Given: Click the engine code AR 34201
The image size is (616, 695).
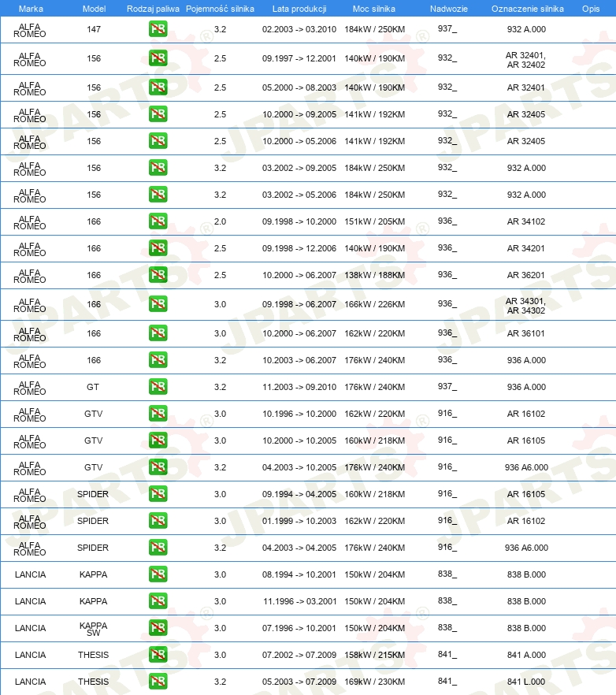Looking at the screenshot, I should click(526, 248).
